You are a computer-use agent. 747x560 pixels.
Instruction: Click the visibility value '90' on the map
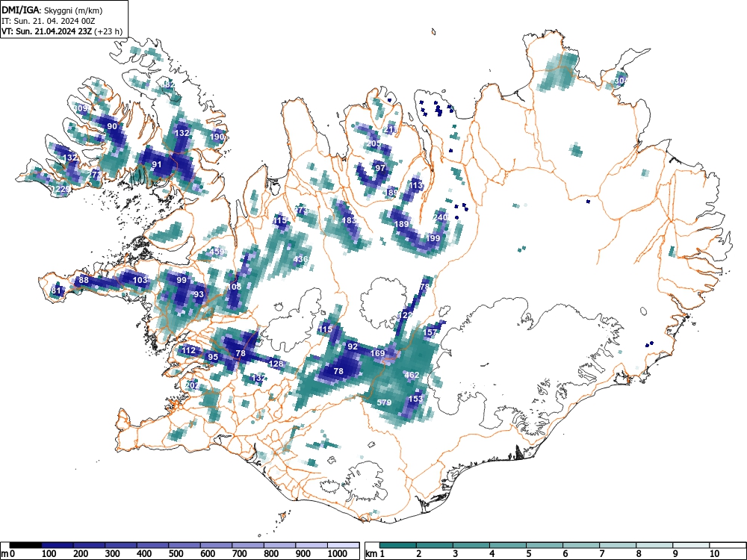coord(112,126)
